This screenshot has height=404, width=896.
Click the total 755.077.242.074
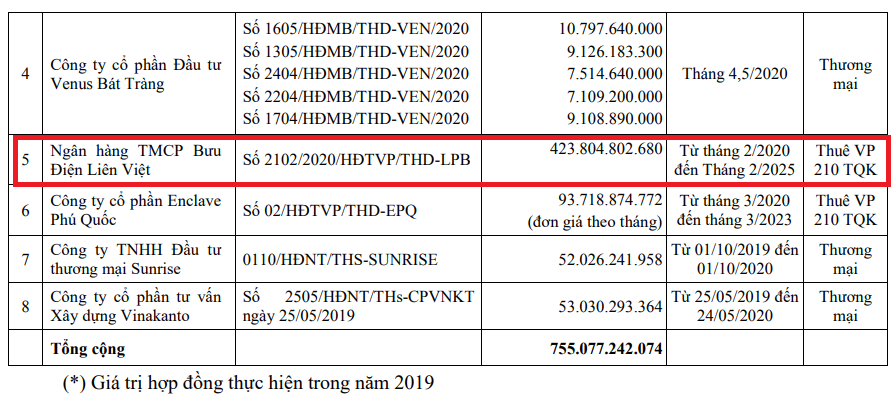(606, 348)
